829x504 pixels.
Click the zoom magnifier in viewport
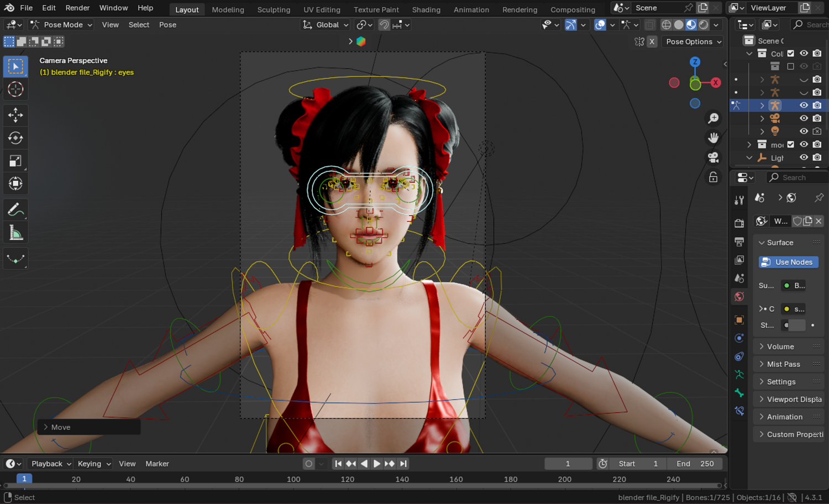pos(713,118)
